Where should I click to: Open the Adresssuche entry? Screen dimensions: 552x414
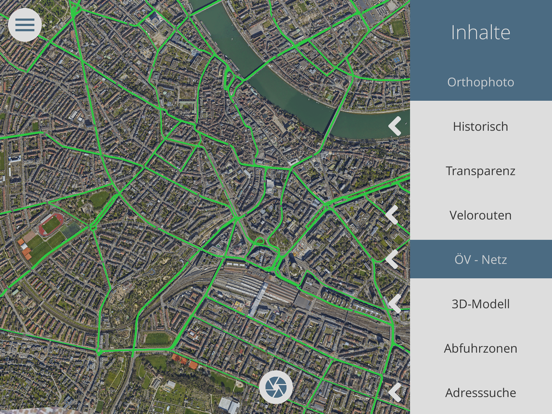click(x=481, y=393)
